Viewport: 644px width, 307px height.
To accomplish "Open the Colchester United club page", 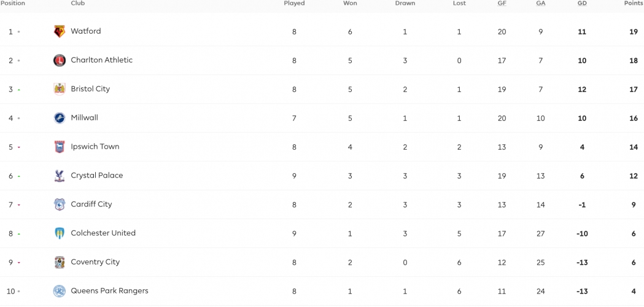I will [x=103, y=233].
